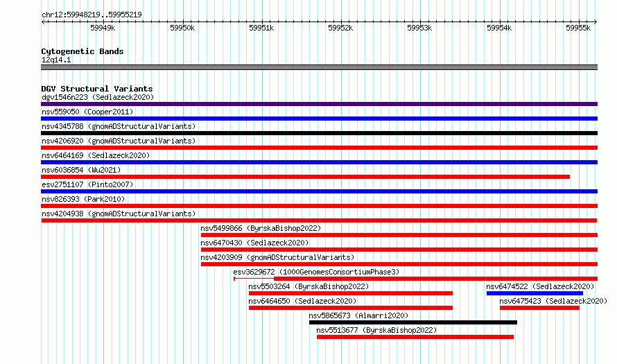The image size is (617, 364).
Task: Click the nsv6470430 (Sedlazeck2020) label
Action: 254,243
